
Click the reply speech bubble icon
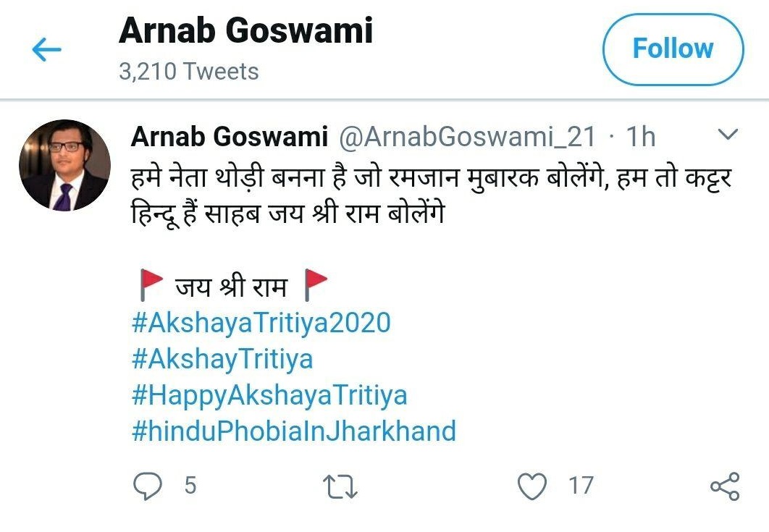(x=148, y=486)
